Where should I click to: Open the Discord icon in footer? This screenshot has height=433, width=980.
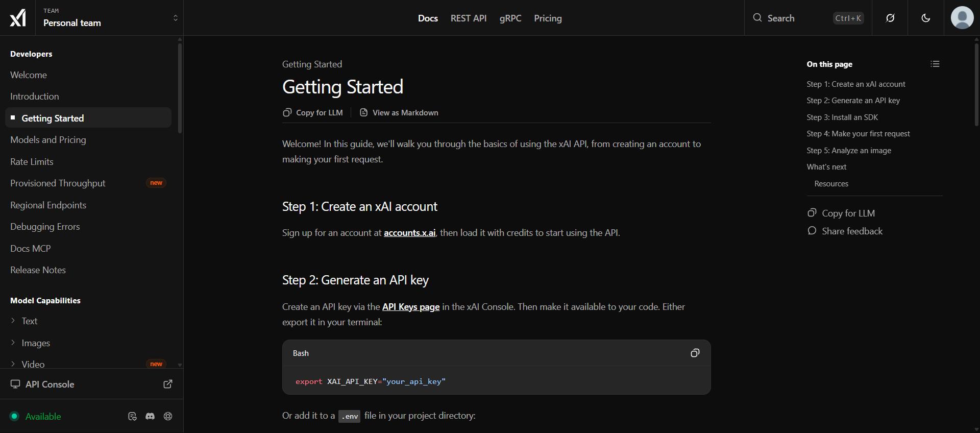[150, 416]
